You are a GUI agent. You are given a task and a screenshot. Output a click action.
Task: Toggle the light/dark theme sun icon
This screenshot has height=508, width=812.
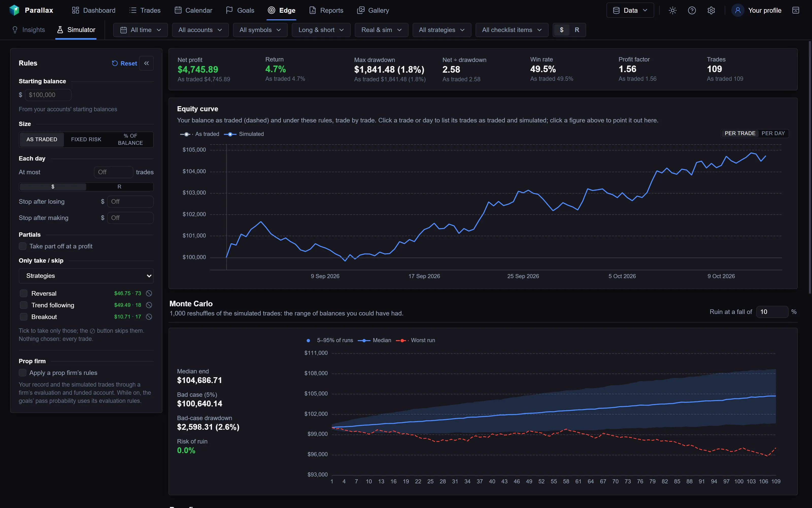672,10
